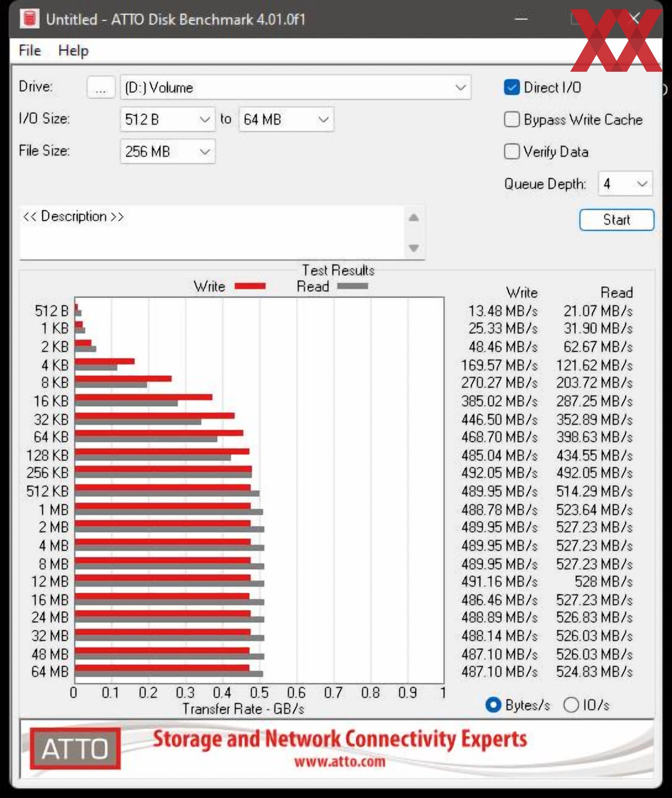672x798 pixels.
Task: Enable the Verify Data checkbox
Action: [x=511, y=151]
